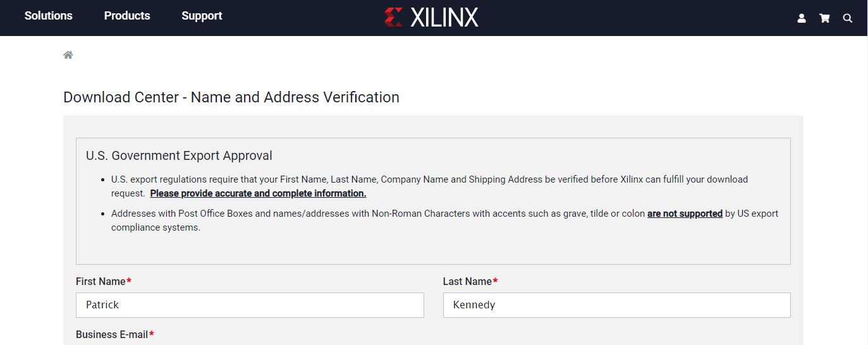The width and height of the screenshot is (868, 345).
Task: Click the Last Name label
Action: point(467,281)
